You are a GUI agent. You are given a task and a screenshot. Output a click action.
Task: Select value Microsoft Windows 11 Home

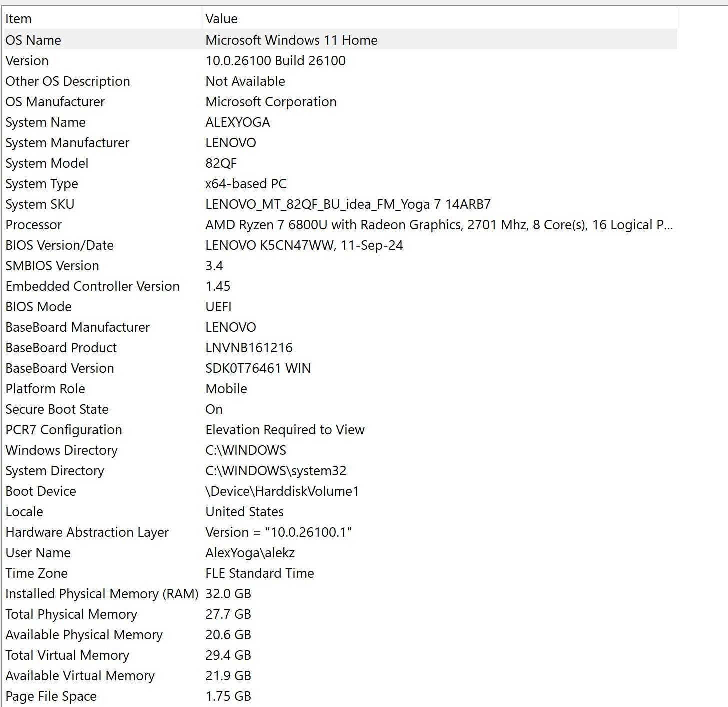[291, 40]
